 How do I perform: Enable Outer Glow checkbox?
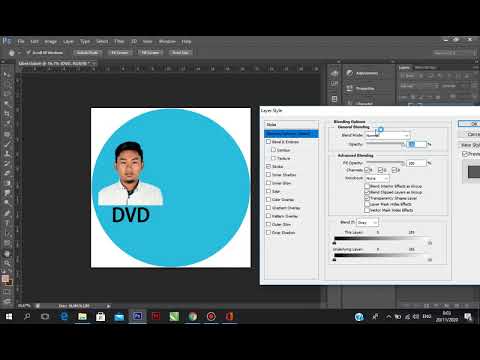[268, 224]
